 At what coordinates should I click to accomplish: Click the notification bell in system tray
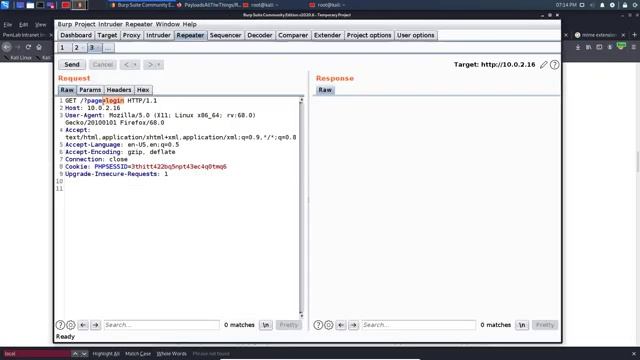pyautogui.click(x=602, y=5)
